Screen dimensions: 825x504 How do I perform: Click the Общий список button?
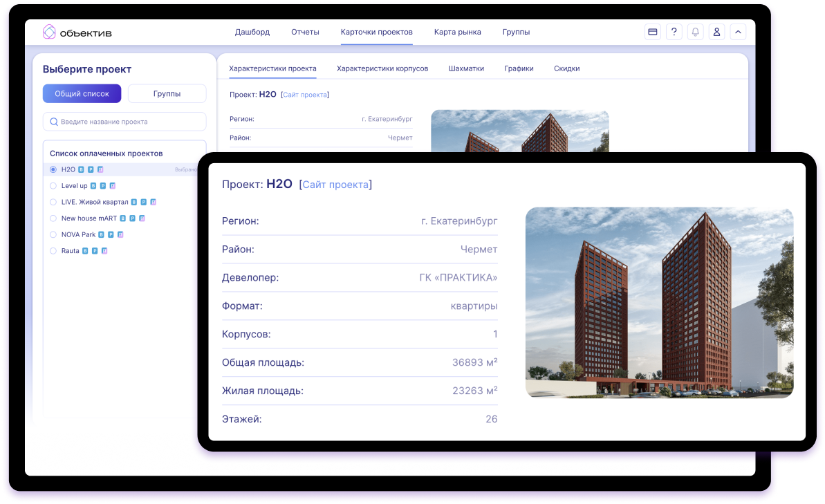click(82, 93)
